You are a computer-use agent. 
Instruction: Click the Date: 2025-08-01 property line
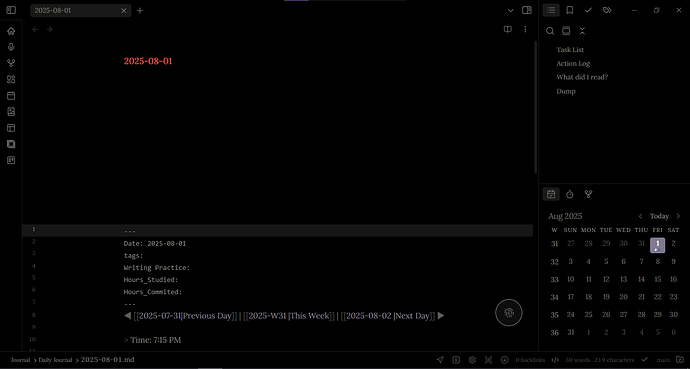[x=155, y=243]
